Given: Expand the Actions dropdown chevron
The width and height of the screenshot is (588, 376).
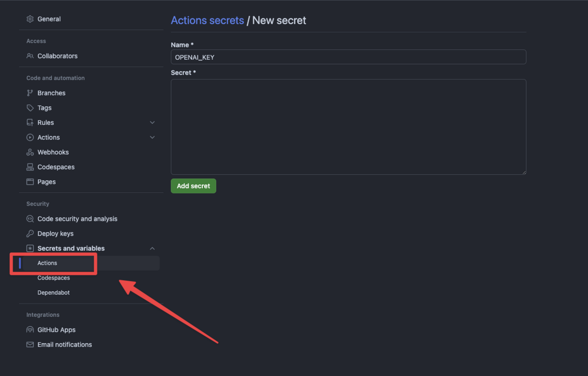Looking at the screenshot, I should pos(152,137).
